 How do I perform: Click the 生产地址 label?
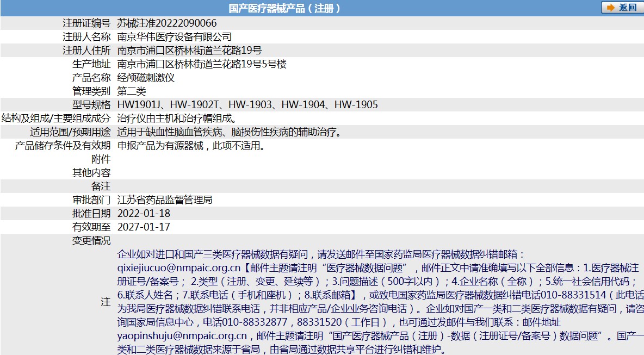91,64
